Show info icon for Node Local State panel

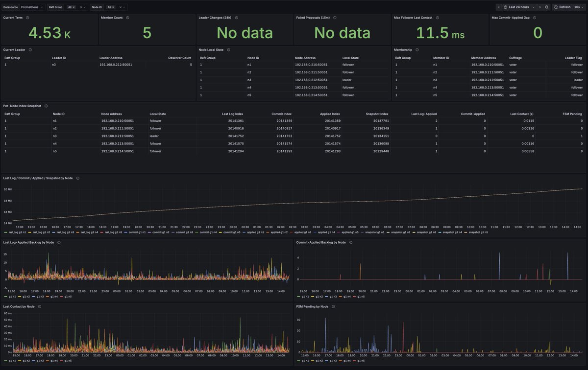[x=228, y=49]
